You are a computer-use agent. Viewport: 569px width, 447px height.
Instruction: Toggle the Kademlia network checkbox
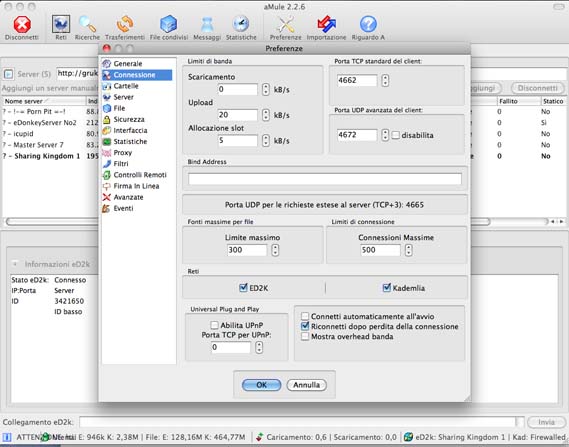386,288
